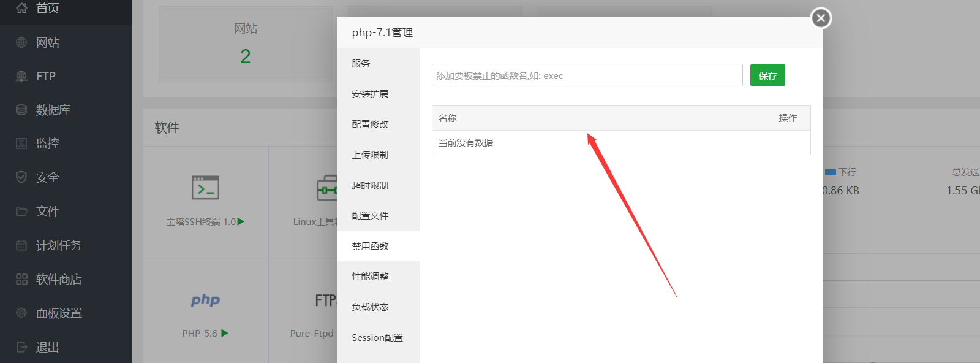Open the 超时限制 tab
The height and width of the screenshot is (363, 980).
tap(378, 185)
